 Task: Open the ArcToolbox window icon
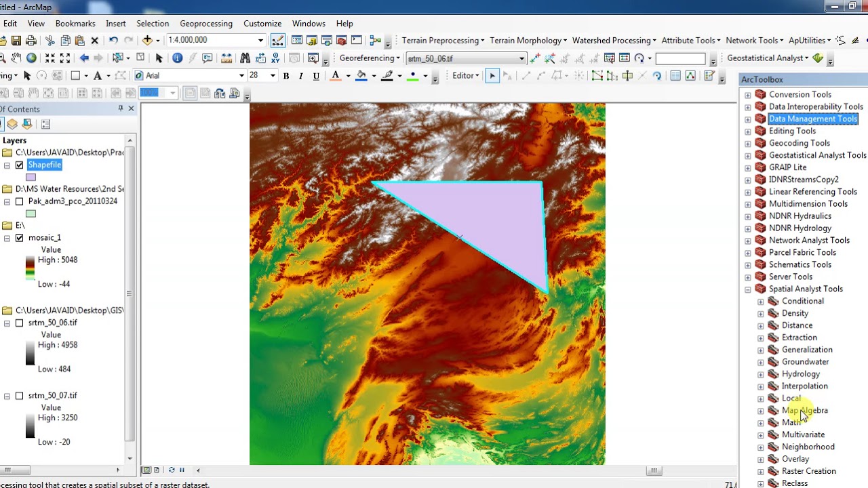tap(342, 41)
